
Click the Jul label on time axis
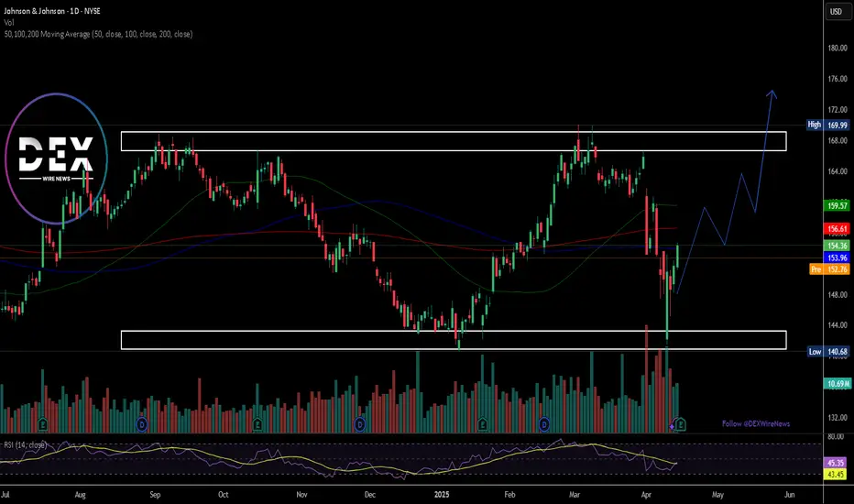click(x=5, y=495)
